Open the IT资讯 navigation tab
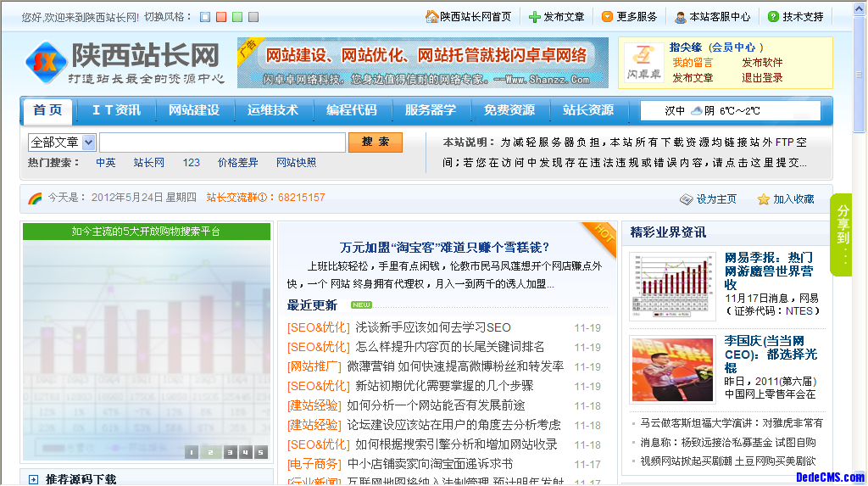Image resolution: width=868 pixels, height=486 pixels. [x=116, y=110]
